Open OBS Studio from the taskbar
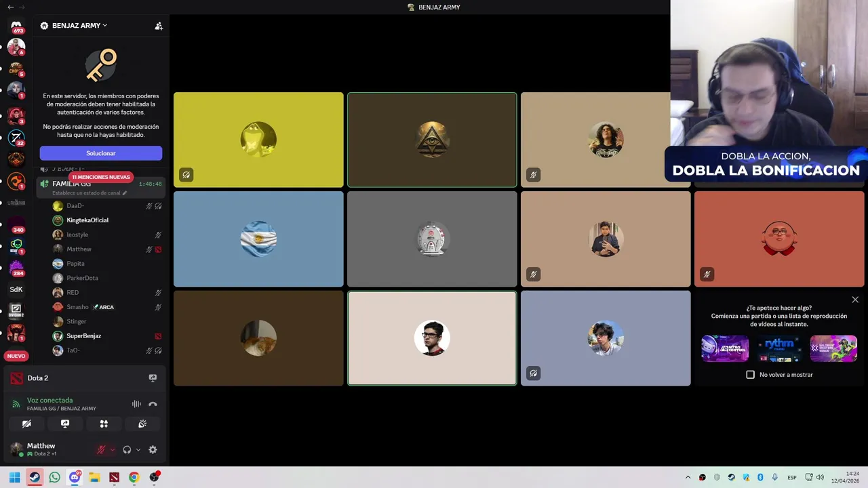The image size is (868, 488). pyautogui.click(x=154, y=477)
